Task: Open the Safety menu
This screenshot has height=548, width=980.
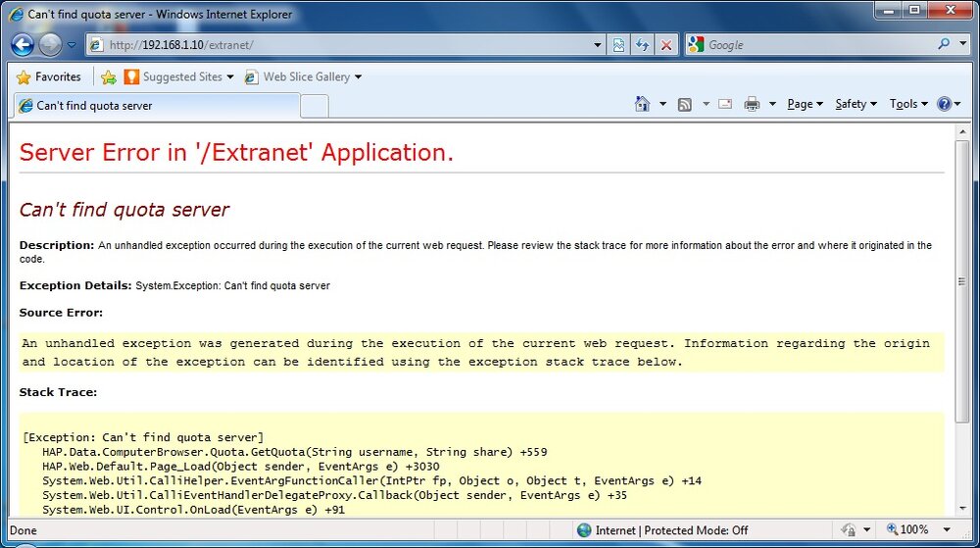Action: point(856,104)
